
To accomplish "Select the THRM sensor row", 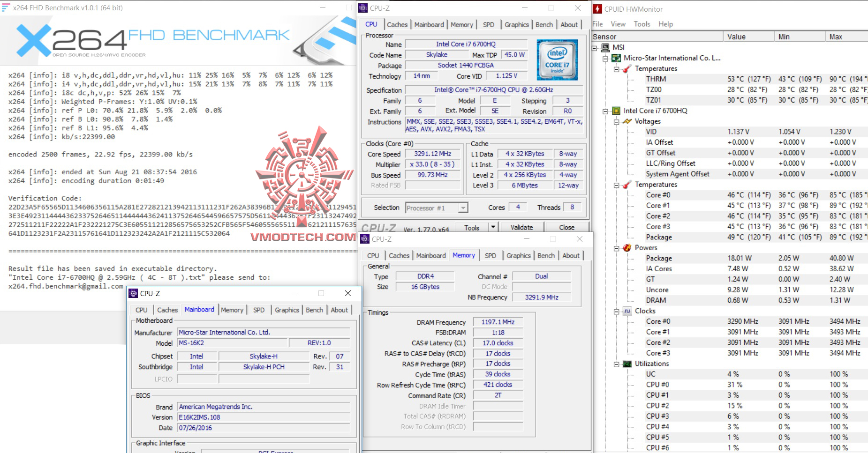I will tap(730, 79).
